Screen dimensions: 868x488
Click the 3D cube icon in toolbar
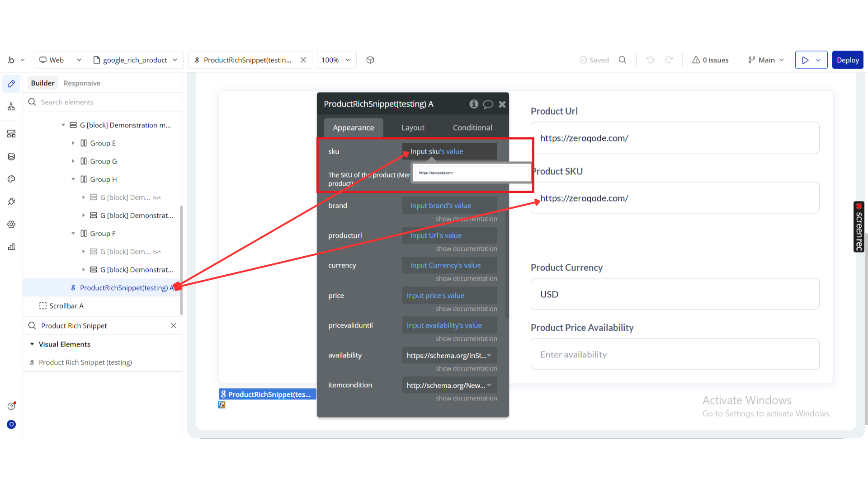click(x=370, y=60)
